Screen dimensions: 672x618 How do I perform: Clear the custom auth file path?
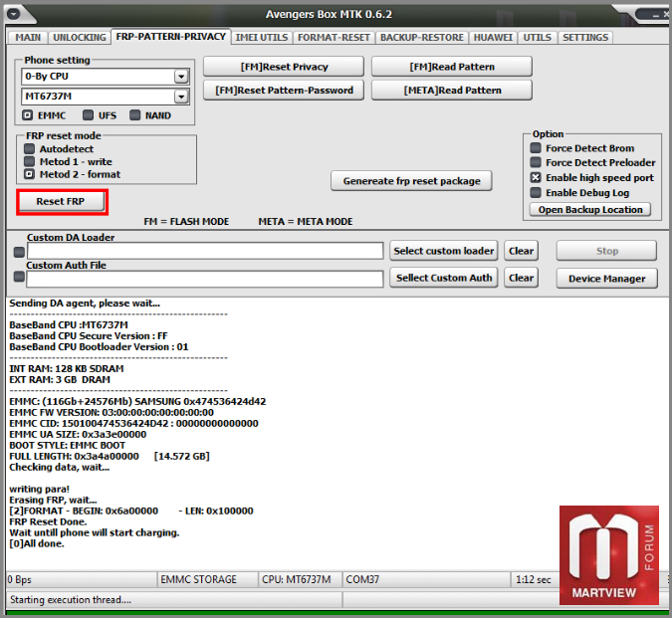tap(521, 278)
